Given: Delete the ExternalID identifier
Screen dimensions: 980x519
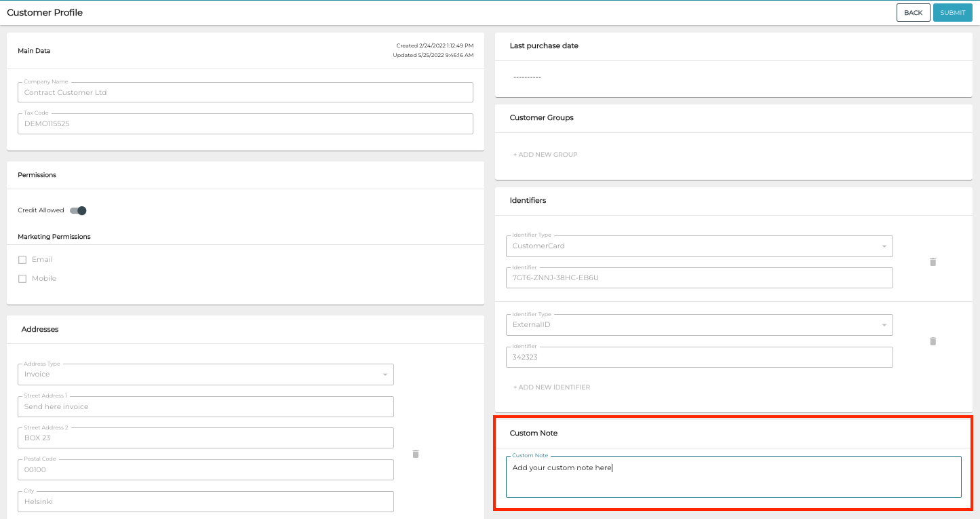Looking at the screenshot, I should pos(933,341).
